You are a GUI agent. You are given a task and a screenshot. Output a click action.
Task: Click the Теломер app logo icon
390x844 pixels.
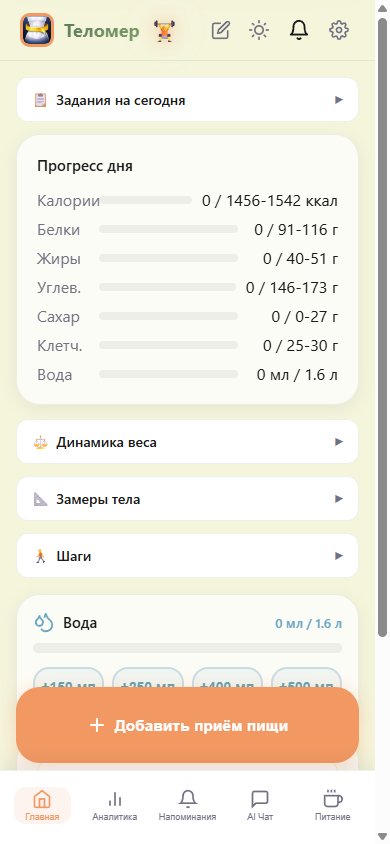(37, 30)
